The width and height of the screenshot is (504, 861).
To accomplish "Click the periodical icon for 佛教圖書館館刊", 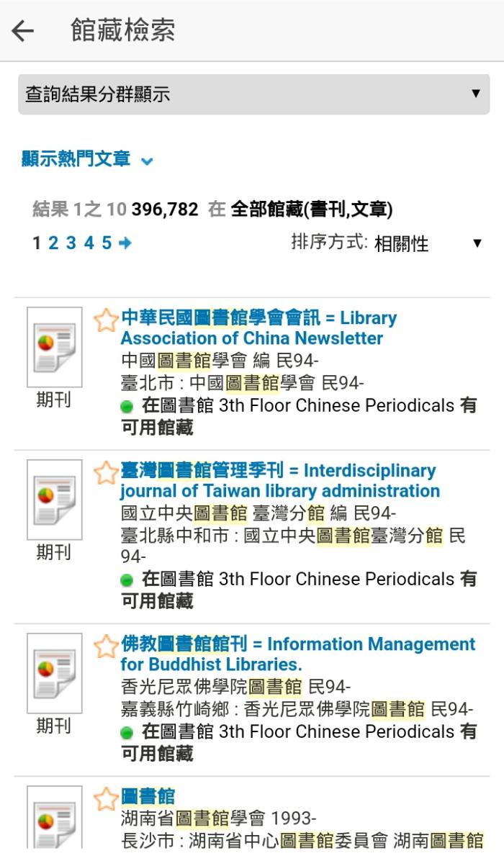I will 54,673.
